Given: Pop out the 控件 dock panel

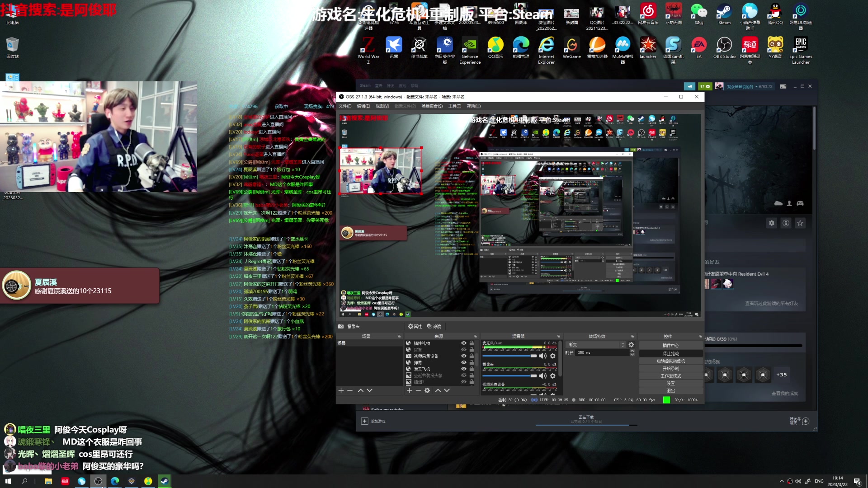Looking at the screenshot, I should (x=700, y=336).
